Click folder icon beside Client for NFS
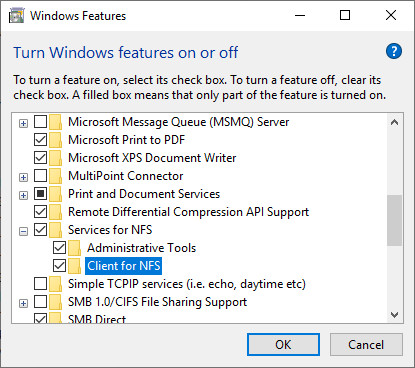This screenshot has width=415, height=368. [x=74, y=266]
